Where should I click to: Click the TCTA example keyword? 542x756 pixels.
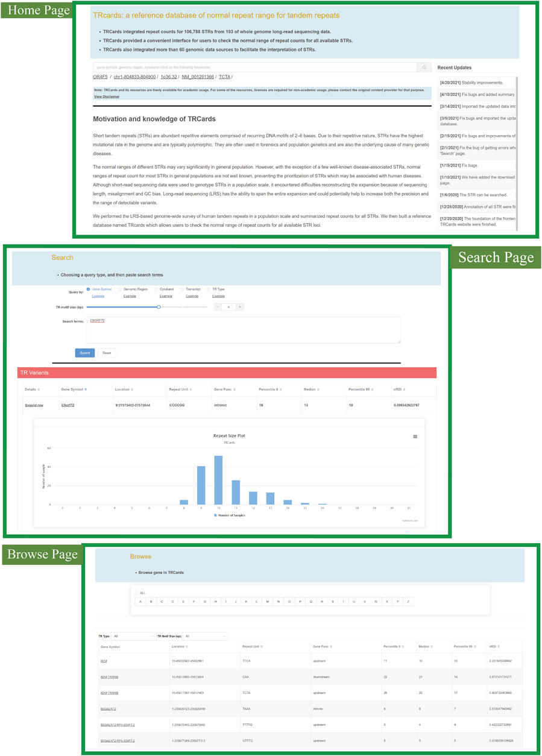coord(224,77)
